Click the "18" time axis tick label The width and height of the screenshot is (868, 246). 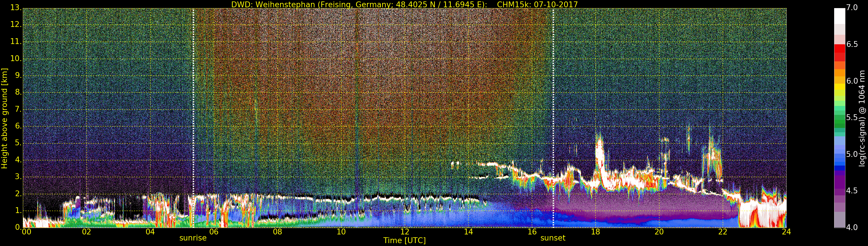tap(596, 232)
